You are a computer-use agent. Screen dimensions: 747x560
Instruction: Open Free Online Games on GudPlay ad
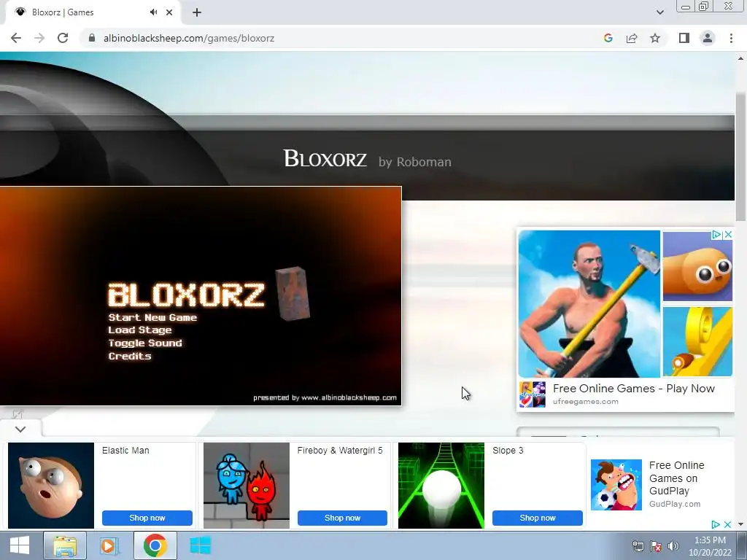coord(676,478)
